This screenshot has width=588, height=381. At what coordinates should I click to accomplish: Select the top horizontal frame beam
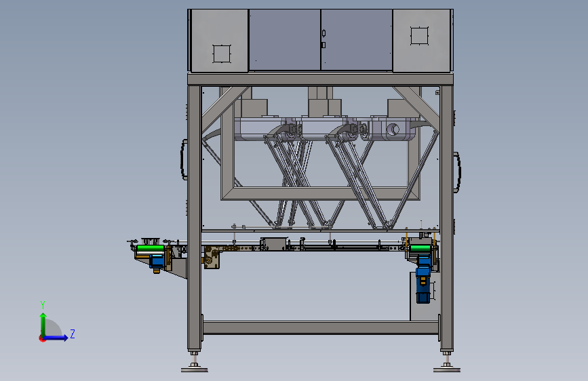[320, 79]
